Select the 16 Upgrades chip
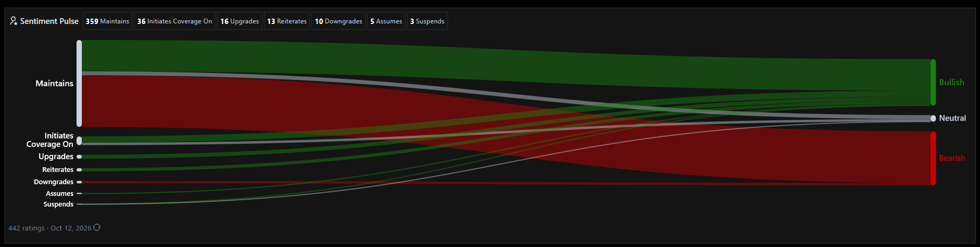Screen dimensions: 980x247 (x=240, y=21)
